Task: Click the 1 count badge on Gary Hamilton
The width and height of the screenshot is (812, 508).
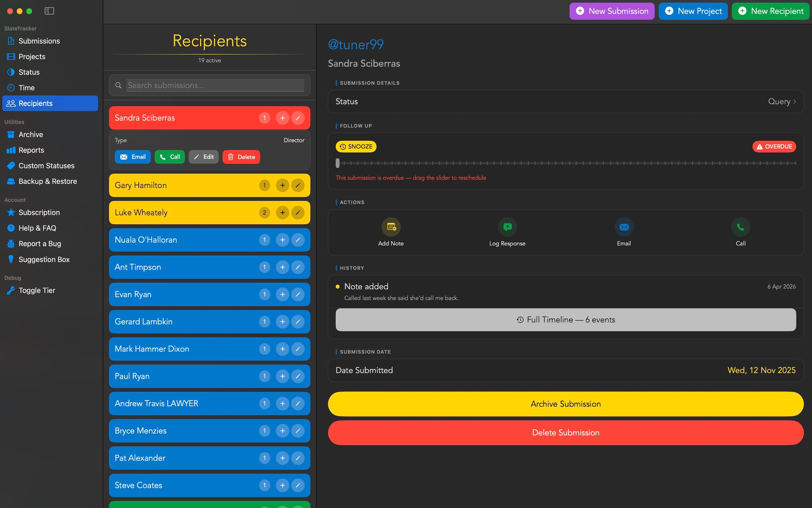Action: [264, 185]
